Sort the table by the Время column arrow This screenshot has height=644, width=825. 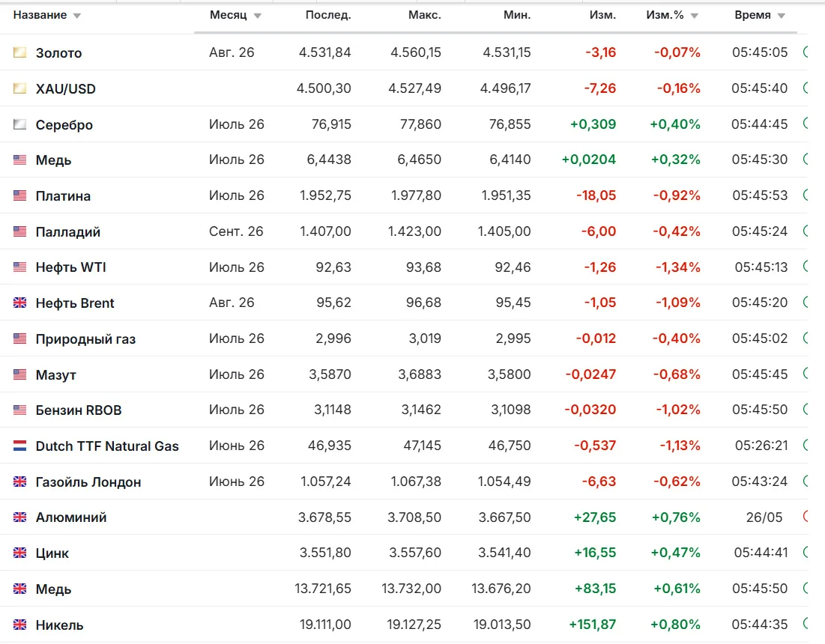pos(782,16)
